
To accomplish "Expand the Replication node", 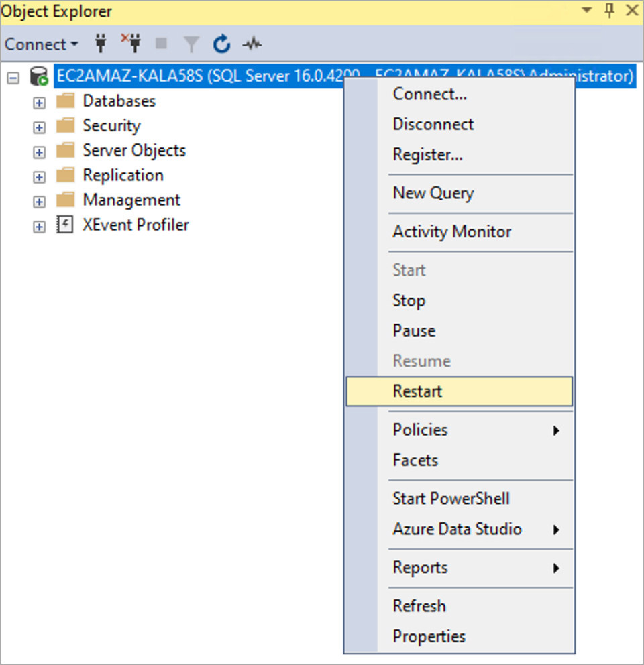I will (x=39, y=177).
